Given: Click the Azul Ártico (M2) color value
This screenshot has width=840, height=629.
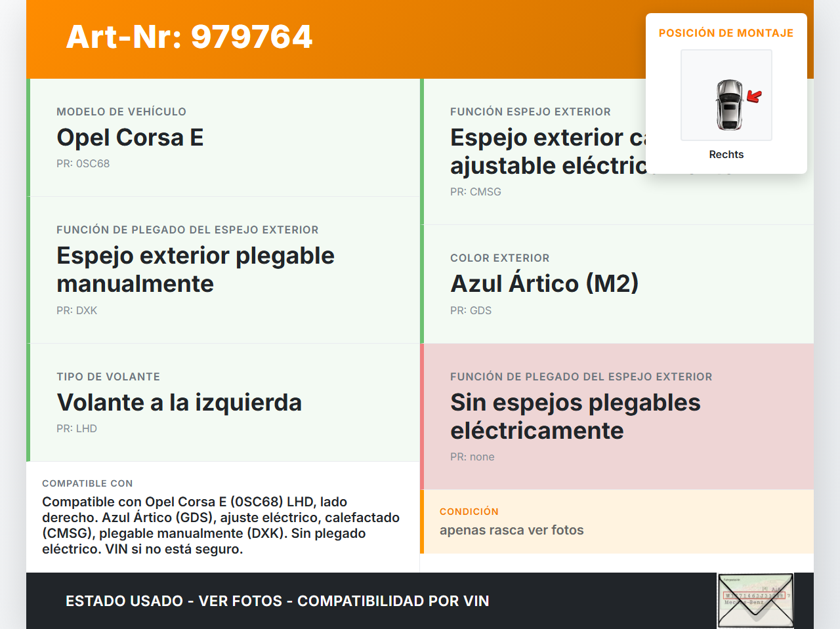Looking at the screenshot, I should [x=544, y=284].
